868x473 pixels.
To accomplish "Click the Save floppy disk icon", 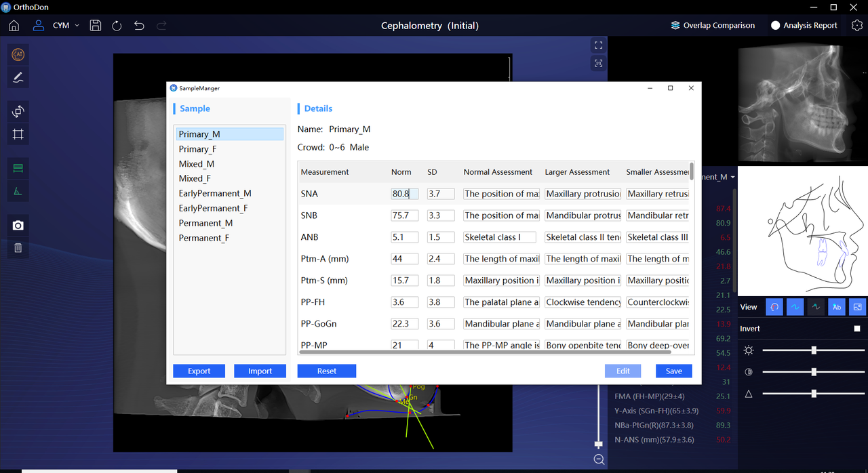I will tap(96, 26).
